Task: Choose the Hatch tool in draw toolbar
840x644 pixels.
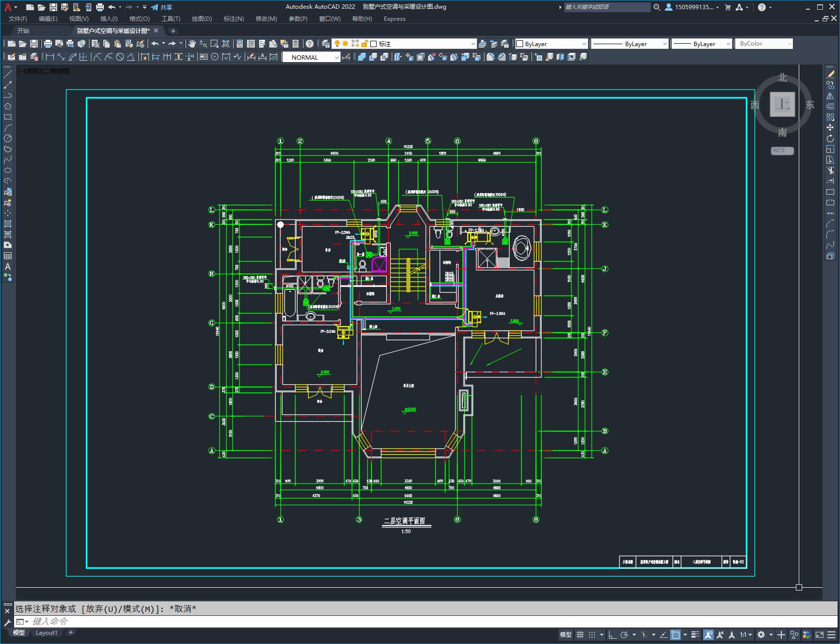Action: click(8, 224)
